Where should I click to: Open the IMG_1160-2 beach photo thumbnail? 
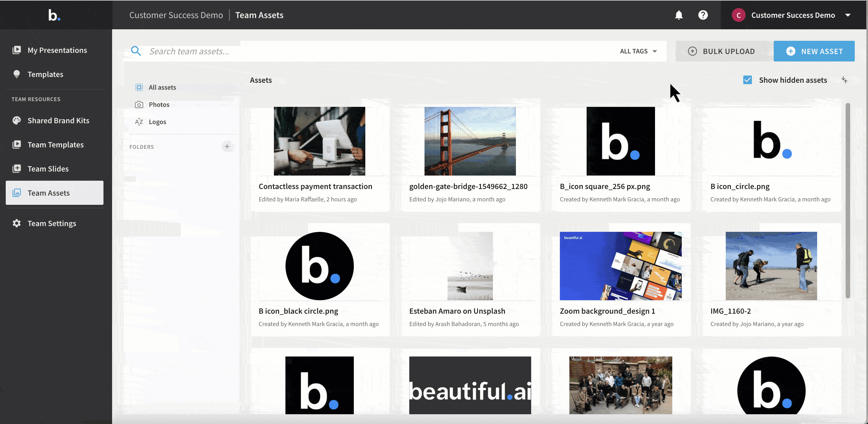click(x=771, y=266)
